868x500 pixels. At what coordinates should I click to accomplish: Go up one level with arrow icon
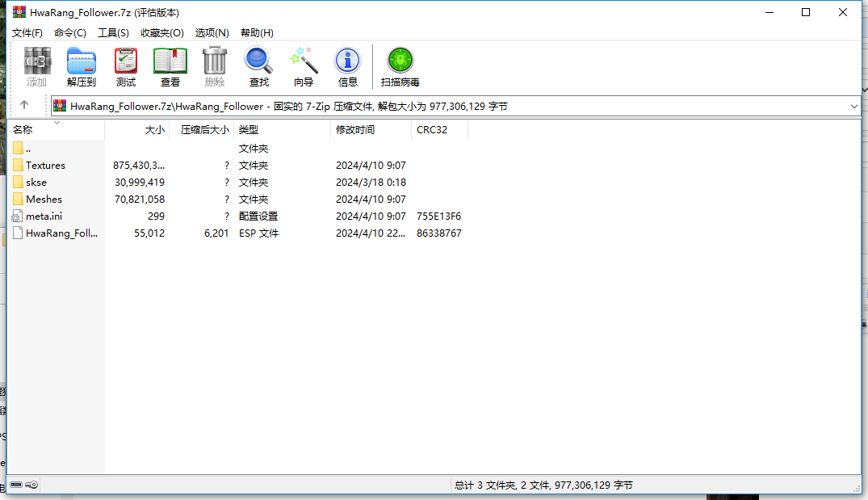click(x=24, y=105)
